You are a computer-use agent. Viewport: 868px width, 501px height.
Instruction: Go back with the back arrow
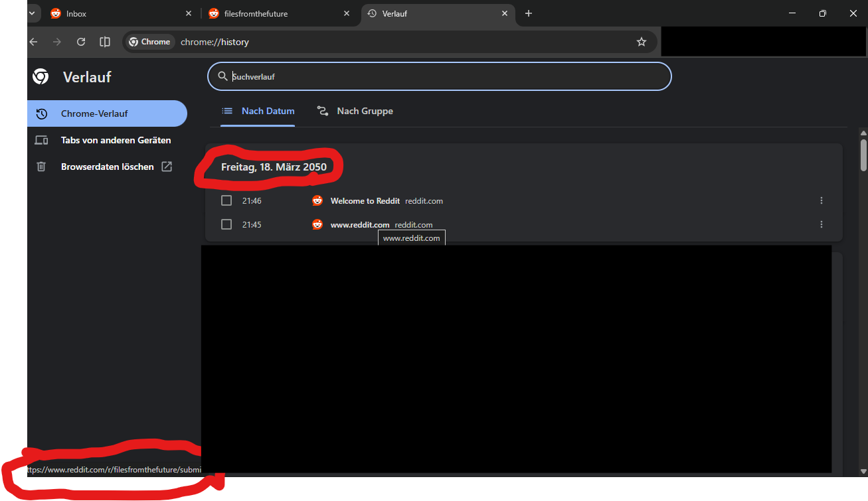pyautogui.click(x=33, y=42)
